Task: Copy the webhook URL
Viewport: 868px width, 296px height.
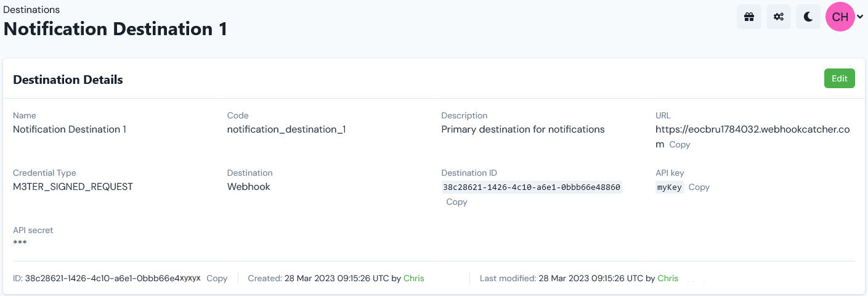Action: [679, 144]
